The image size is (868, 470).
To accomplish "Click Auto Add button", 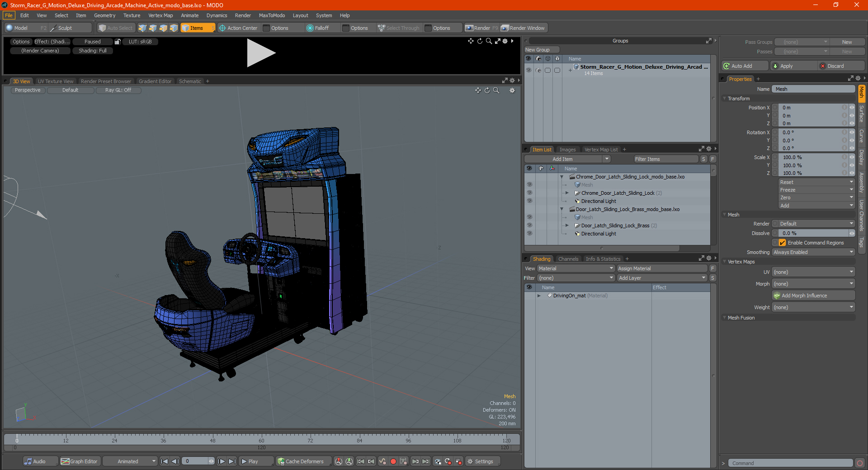I will pyautogui.click(x=745, y=66).
